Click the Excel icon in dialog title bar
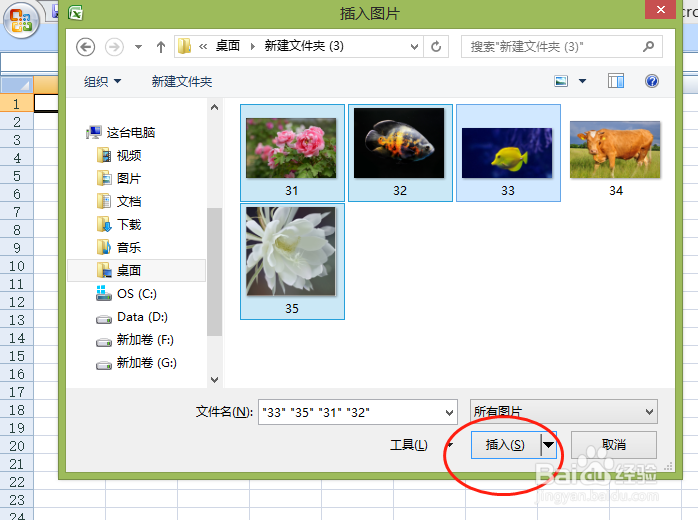The height and width of the screenshot is (520, 698). (x=76, y=13)
